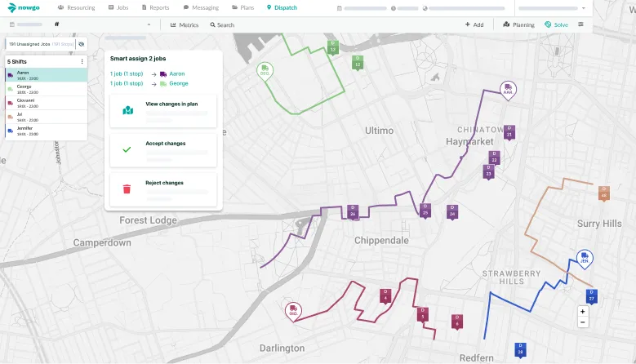Screen dimensions: 636x364
Task: Click the Search button
Action: 221,24
